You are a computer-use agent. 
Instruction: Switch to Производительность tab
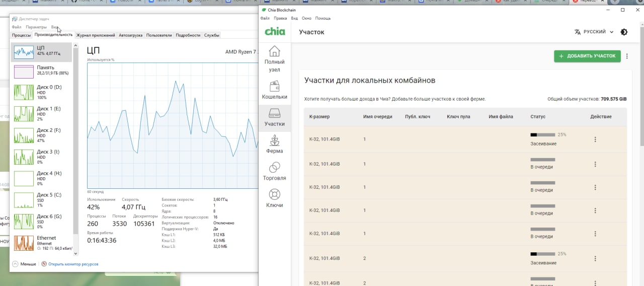pyautogui.click(x=53, y=35)
